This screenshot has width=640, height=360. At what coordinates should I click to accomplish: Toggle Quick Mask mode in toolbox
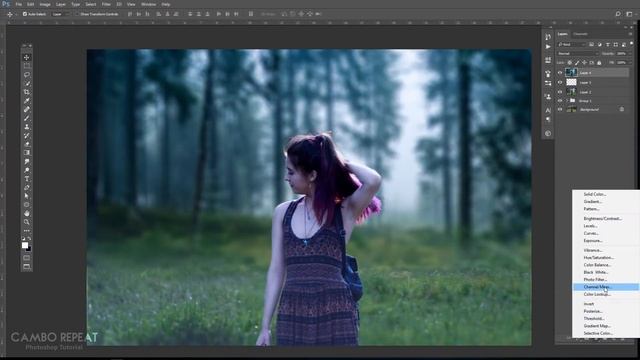point(27,258)
